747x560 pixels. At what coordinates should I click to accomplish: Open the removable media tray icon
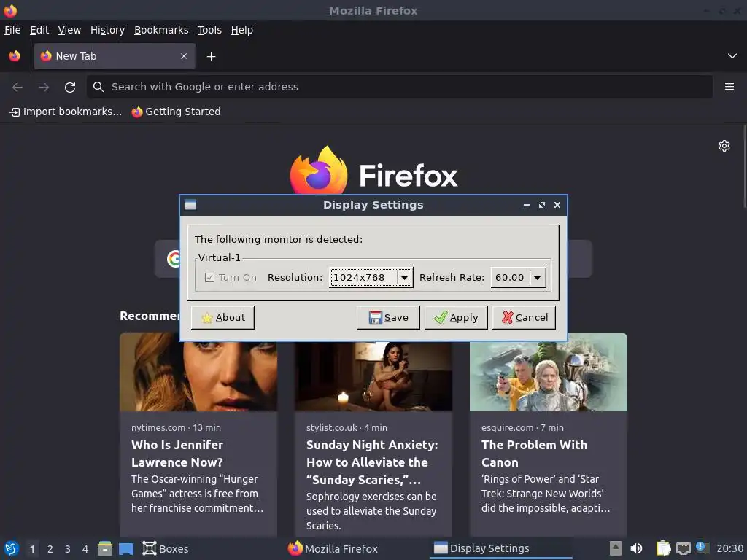pos(616,549)
